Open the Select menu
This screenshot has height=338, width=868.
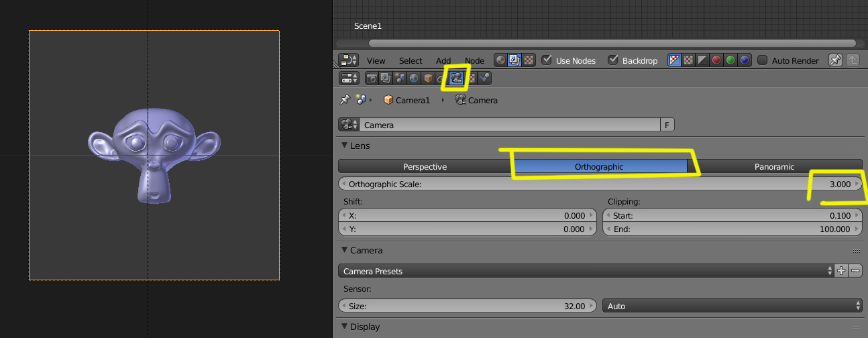tap(411, 60)
